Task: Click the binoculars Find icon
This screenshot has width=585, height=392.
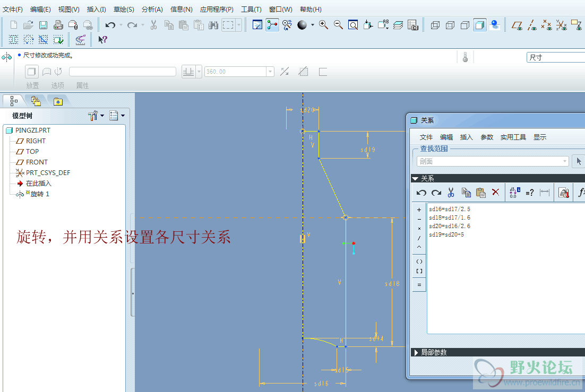Action: [213, 25]
